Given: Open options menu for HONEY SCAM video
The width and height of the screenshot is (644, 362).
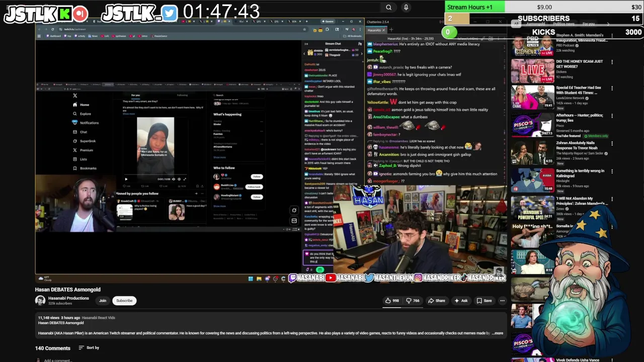Looking at the screenshot, I should point(612,62).
